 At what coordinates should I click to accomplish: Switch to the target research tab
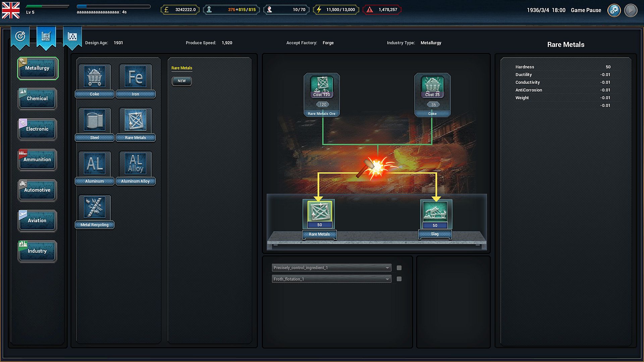coord(20,36)
